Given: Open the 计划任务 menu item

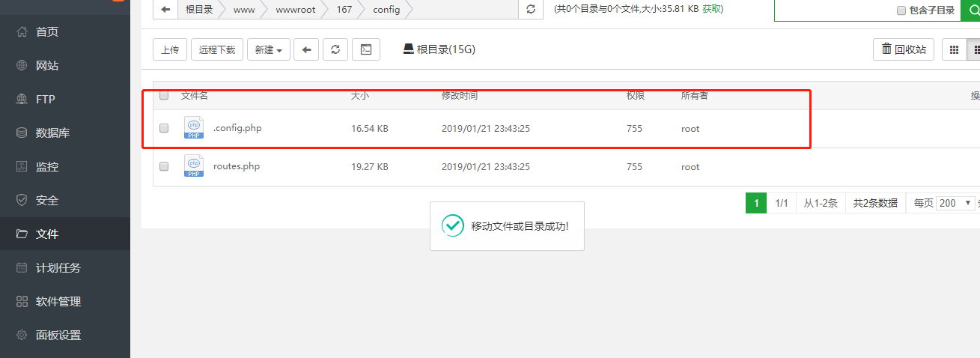Looking at the screenshot, I should coord(65,267).
